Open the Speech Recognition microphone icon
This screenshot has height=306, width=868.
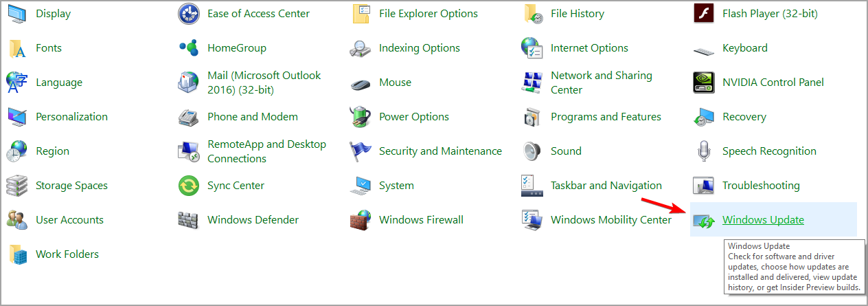(704, 151)
